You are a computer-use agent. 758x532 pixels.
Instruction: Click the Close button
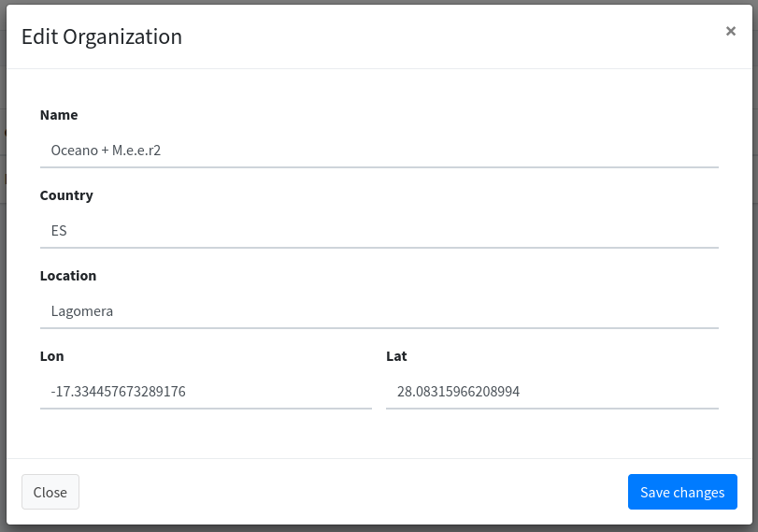50,492
